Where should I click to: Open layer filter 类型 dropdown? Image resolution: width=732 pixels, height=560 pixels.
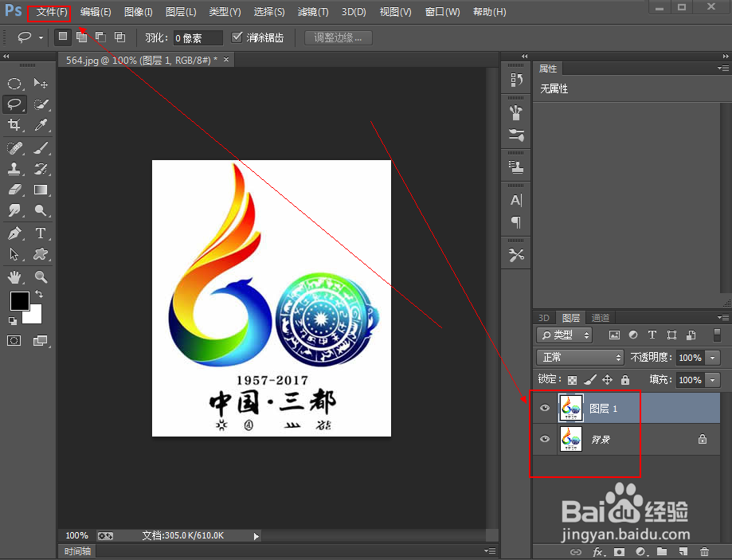(565, 335)
